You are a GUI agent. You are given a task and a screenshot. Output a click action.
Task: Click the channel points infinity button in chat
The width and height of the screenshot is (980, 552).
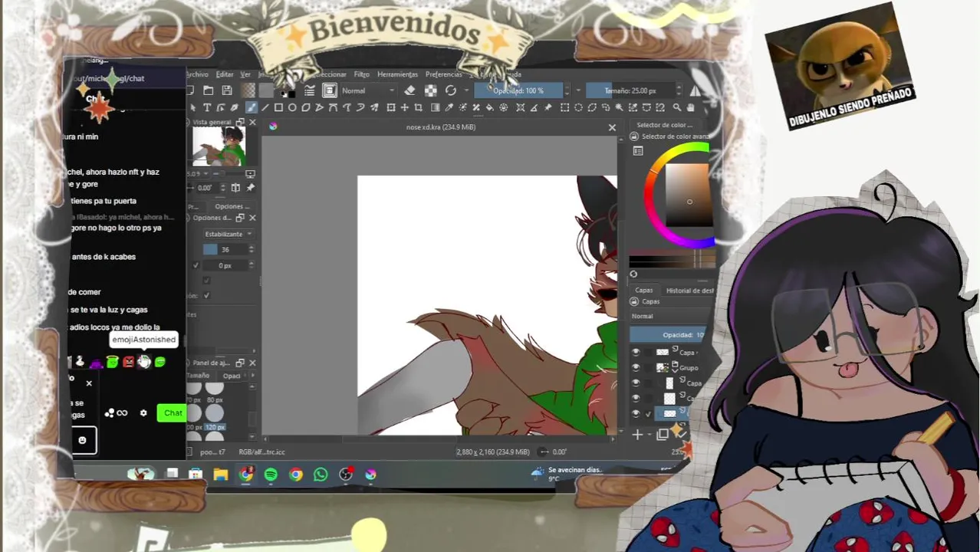pyautogui.click(x=117, y=413)
